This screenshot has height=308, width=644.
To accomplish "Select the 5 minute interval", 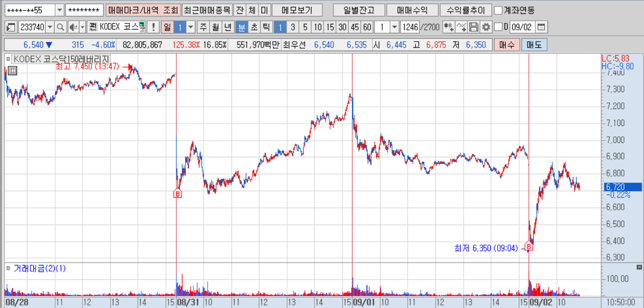I will click(305, 27).
